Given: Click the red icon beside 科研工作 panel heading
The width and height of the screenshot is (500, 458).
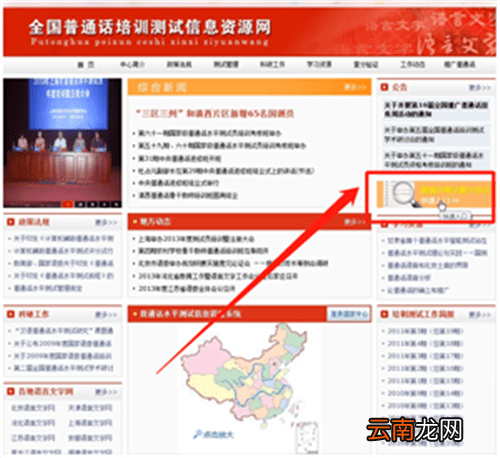Looking at the screenshot, I should [11, 314].
